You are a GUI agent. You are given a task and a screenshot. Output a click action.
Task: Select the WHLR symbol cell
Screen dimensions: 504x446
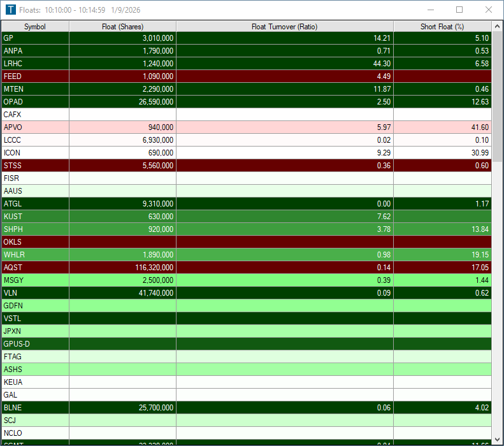coord(35,255)
